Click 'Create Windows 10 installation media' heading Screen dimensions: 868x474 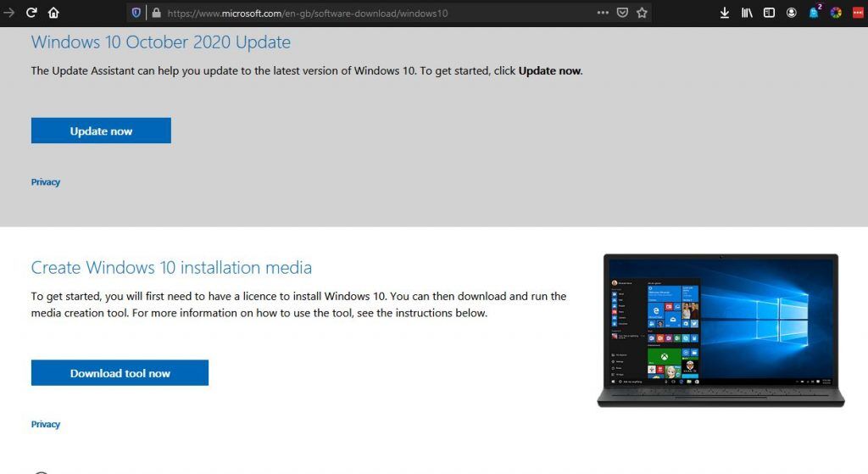click(171, 267)
